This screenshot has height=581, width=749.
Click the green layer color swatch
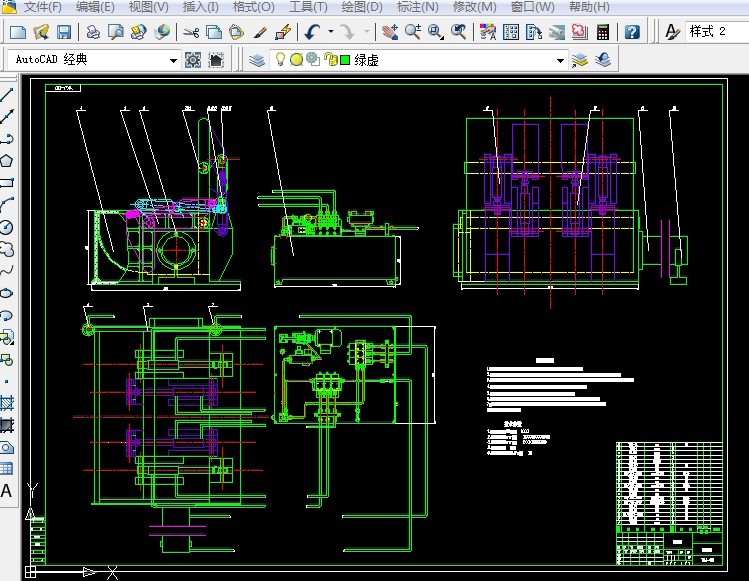[x=344, y=60]
